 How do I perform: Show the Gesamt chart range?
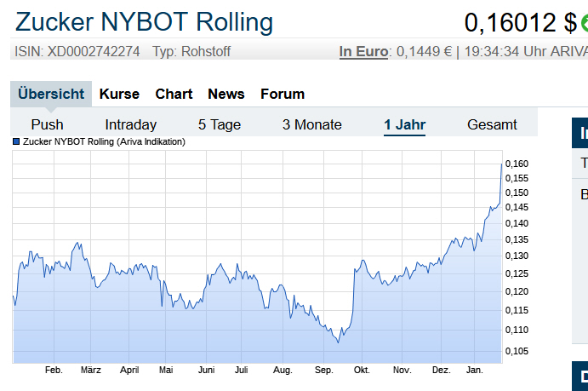click(x=492, y=124)
